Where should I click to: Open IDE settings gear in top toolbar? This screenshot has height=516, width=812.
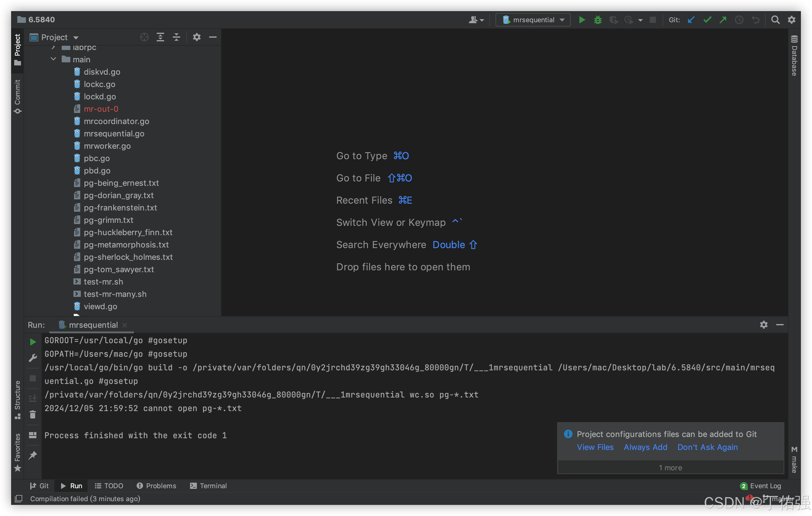pyautogui.click(x=791, y=20)
